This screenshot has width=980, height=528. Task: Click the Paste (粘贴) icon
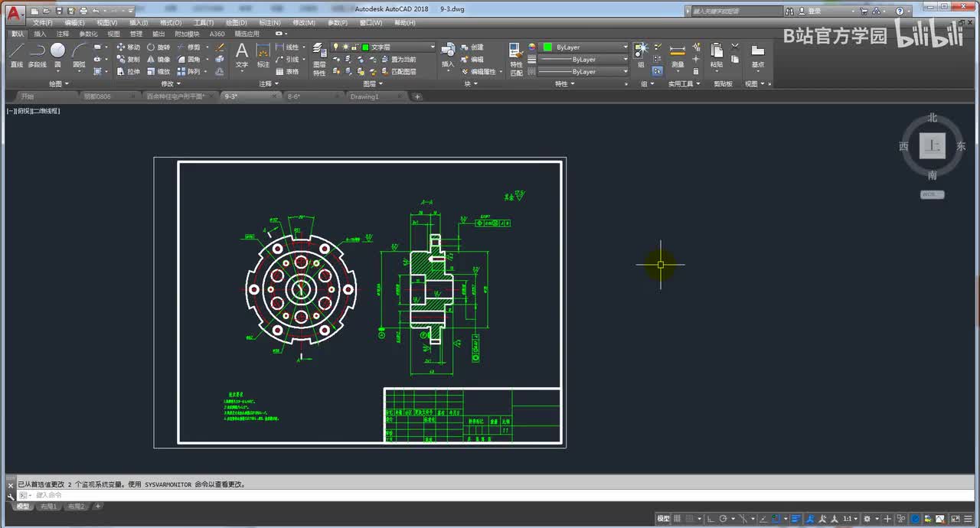tap(717, 55)
